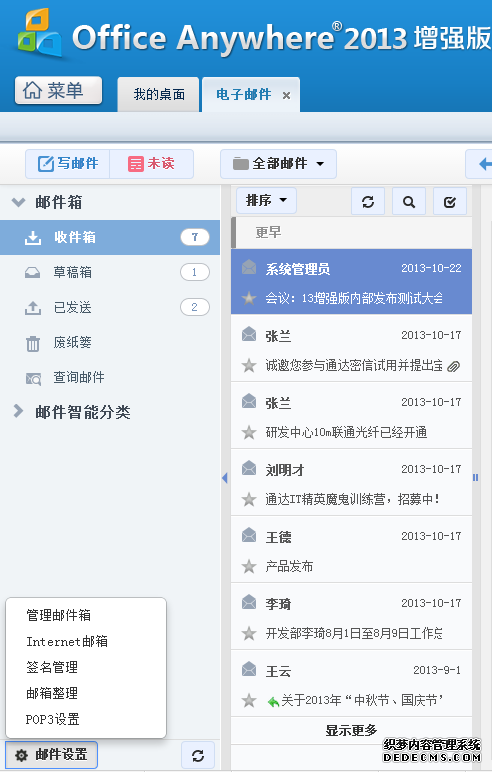Collapse sidebar with left splitter arrow

(x=225, y=478)
